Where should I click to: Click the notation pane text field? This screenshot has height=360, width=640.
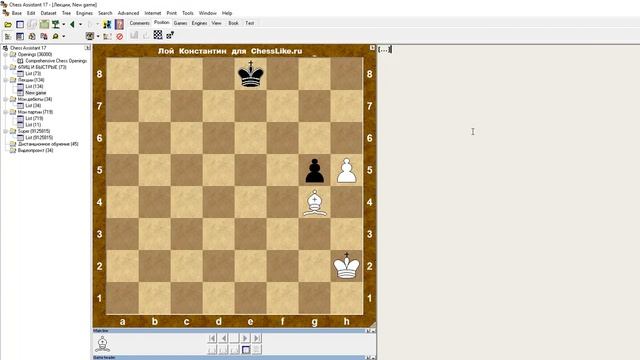click(x=509, y=203)
